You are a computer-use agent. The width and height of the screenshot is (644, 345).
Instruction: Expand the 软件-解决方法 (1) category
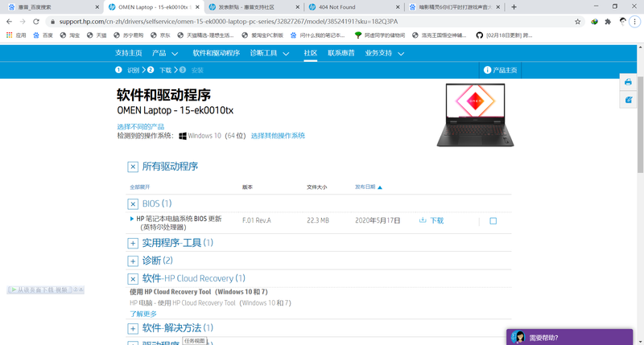click(133, 329)
